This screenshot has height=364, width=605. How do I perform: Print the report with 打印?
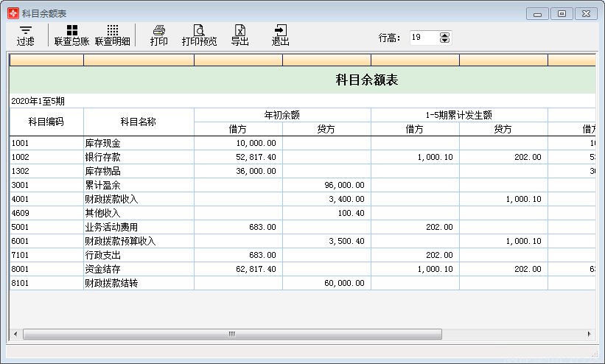click(x=158, y=35)
